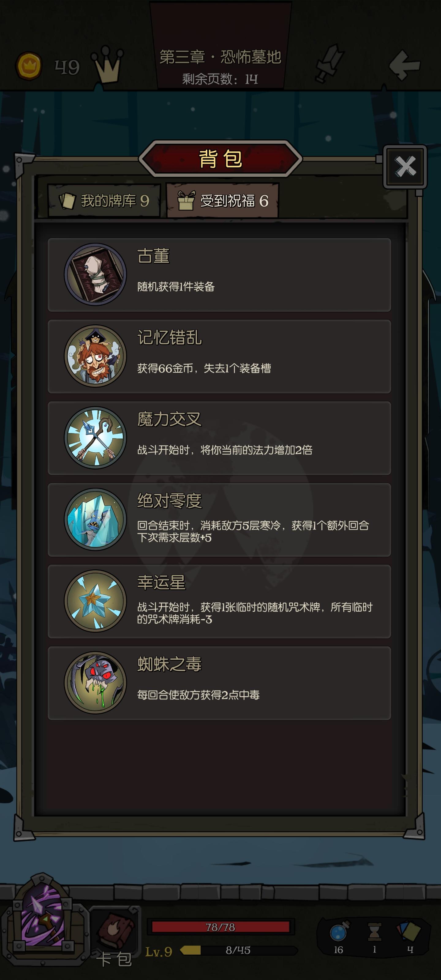Tap the 绝对零度 frozen monster icon

click(95, 519)
